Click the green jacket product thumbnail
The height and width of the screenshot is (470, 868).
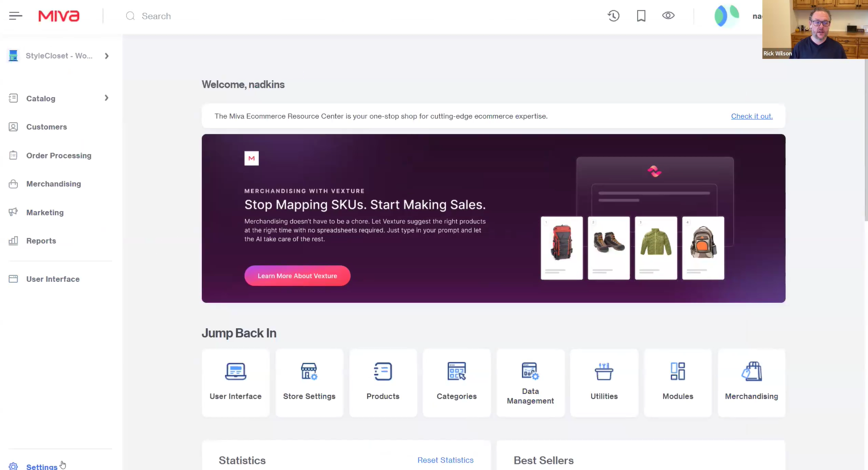pyautogui.click(x=656, y=248)
